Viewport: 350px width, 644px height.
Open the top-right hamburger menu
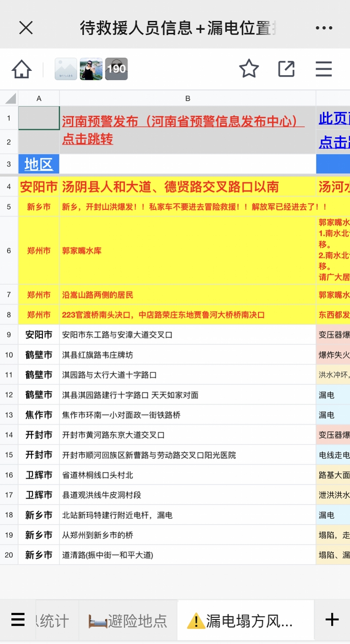coord(324,69)
